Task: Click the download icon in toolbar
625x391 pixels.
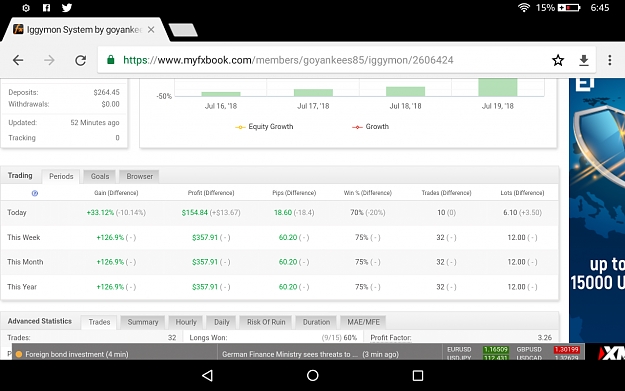Action: [x=584, y=60]
